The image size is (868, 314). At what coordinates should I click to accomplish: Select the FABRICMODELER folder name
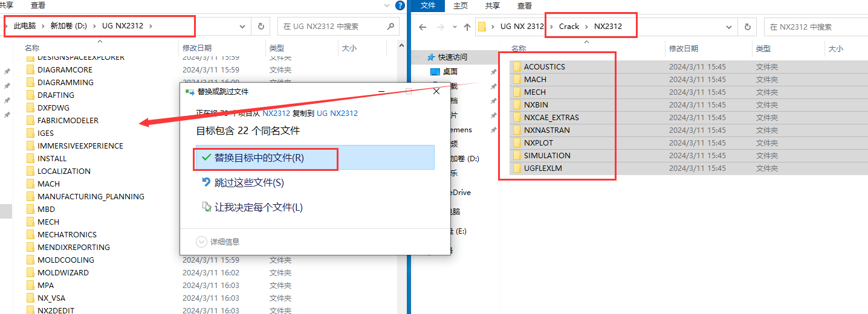(68, 120)
